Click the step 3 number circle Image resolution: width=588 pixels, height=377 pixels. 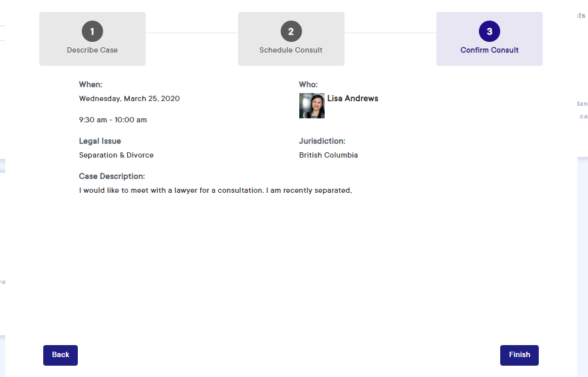[x=490, y=31]
